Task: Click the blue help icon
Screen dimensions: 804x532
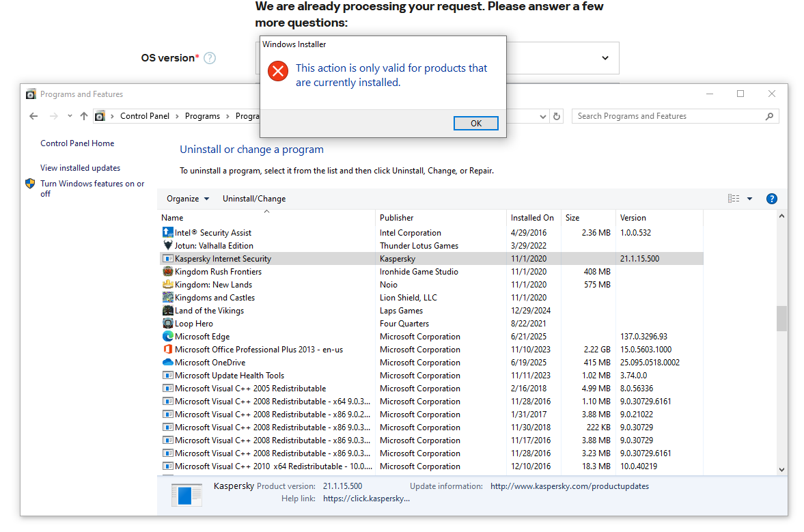Action: tap(772, 199)
